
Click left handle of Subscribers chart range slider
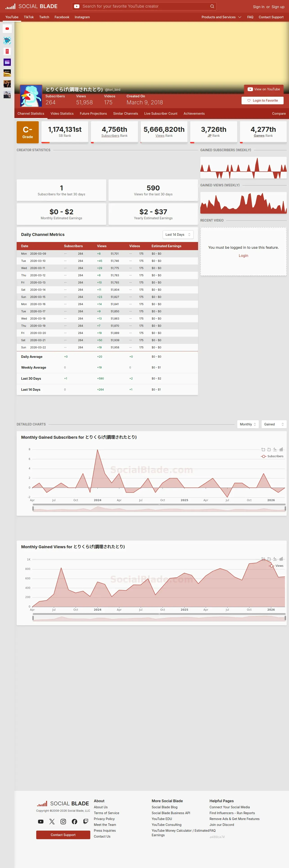coord(33,508)
